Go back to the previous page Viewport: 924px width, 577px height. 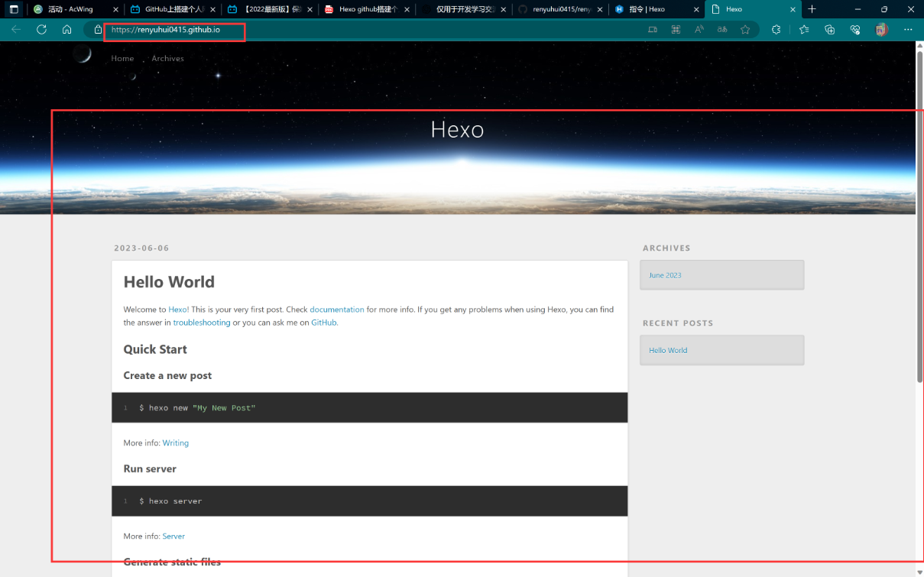pos(16,29)
